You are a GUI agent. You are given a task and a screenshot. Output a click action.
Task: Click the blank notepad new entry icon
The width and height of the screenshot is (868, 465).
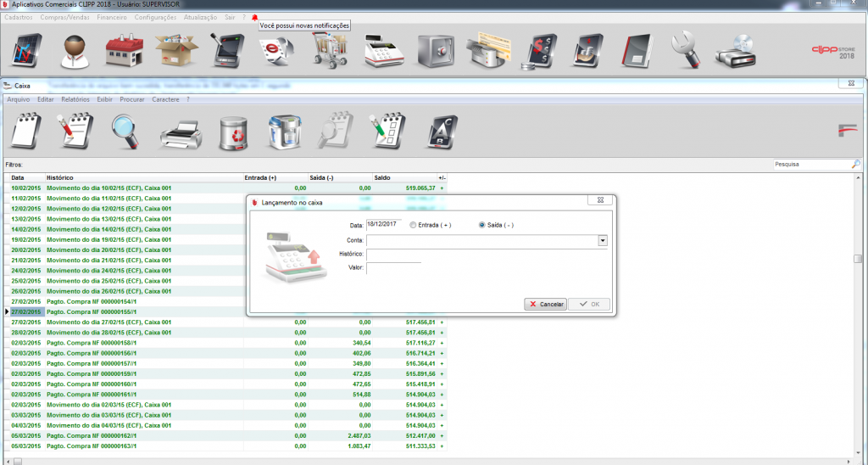(x=25, y=132)
